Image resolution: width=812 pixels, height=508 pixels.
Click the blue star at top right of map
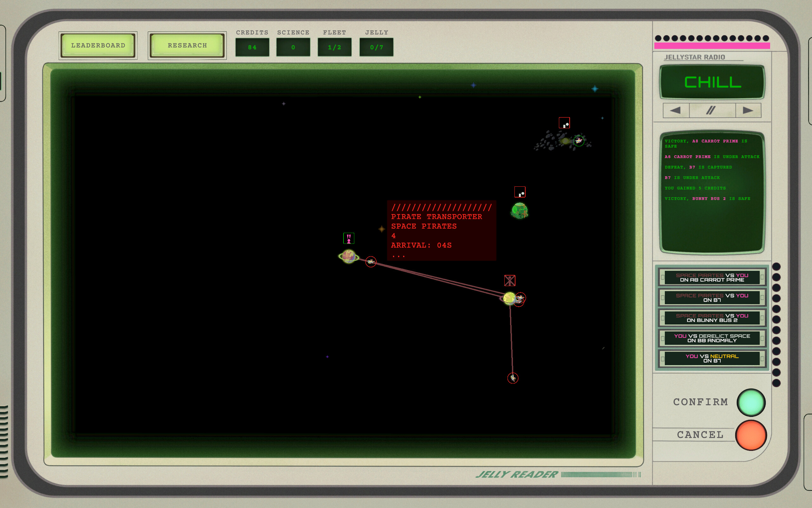(595, 89)
